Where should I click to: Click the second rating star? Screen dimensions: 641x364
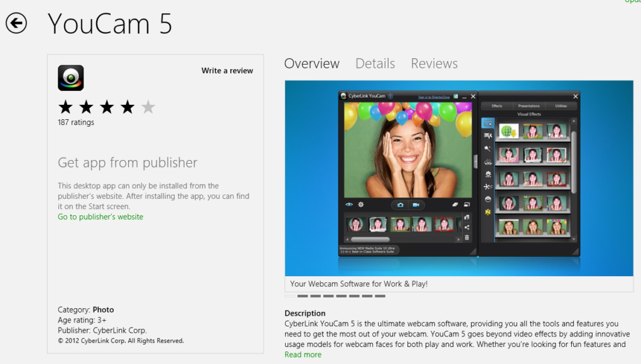86,107
